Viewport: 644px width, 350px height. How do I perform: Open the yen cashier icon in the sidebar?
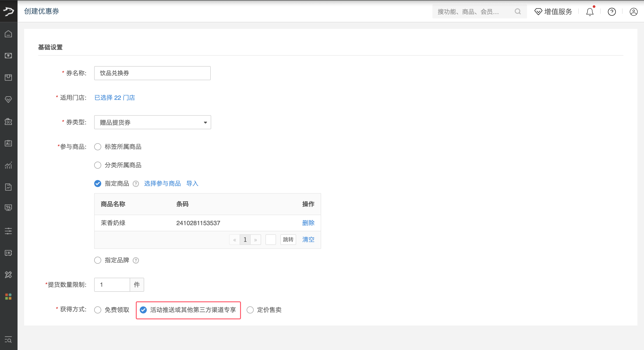9,55
